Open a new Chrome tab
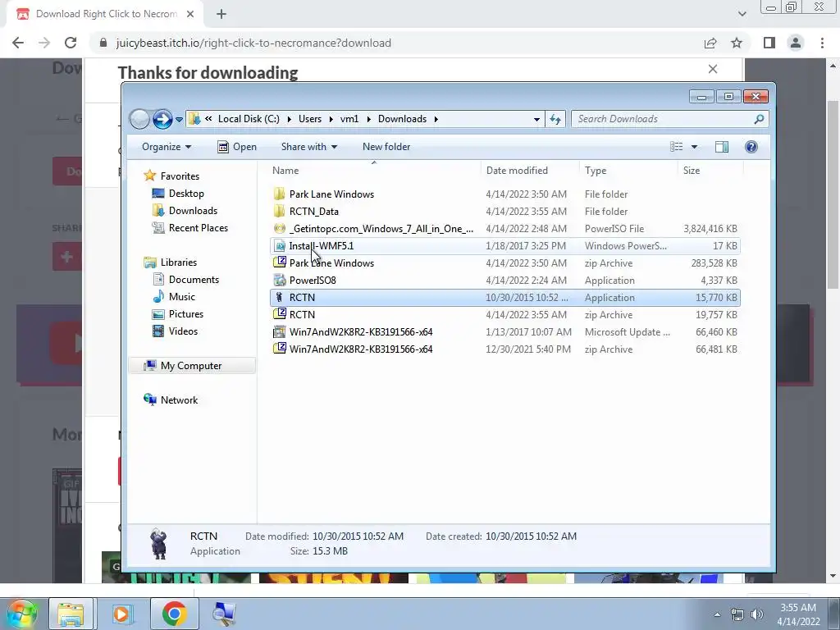This screenshot has height=630, width=840. point(221,15)
